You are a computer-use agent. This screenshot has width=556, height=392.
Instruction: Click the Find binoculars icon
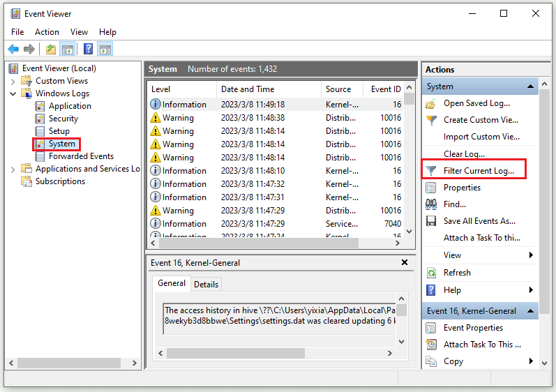[431, 204]
